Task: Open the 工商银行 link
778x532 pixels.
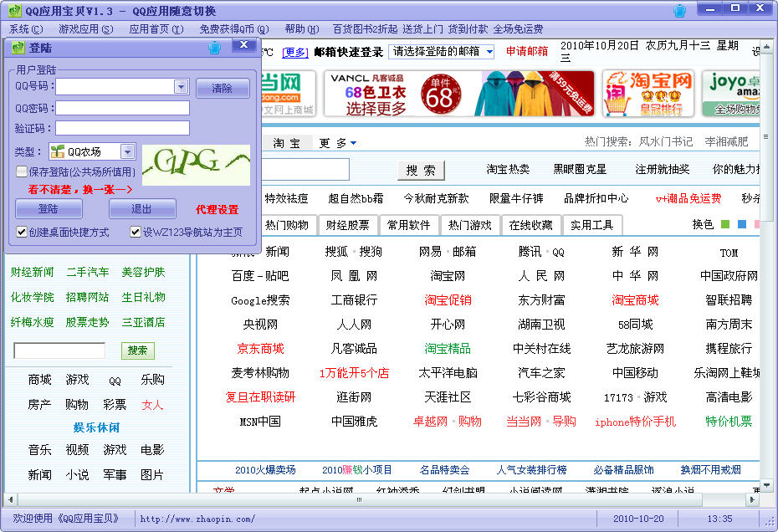Action: point(354,299)
